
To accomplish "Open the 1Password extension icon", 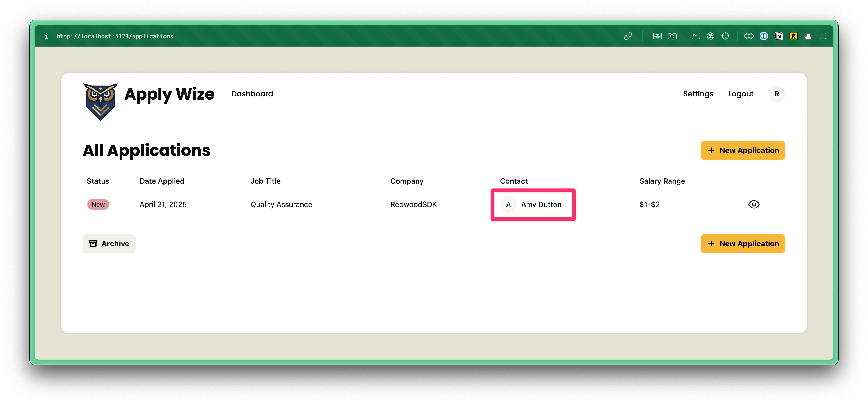I will (764, 36).
